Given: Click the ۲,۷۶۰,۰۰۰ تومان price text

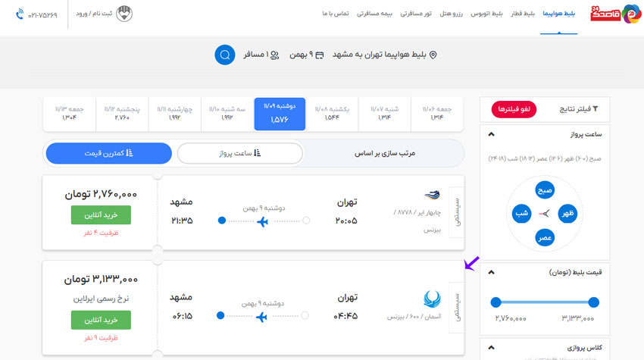Looking at the screenshot, I should click(x=101, y=194).
